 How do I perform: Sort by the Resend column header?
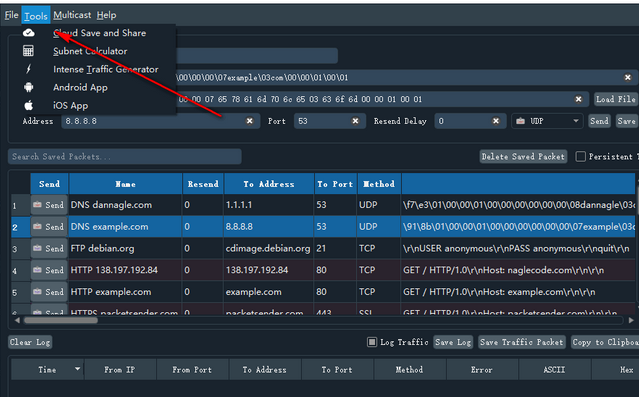(203, 184)
